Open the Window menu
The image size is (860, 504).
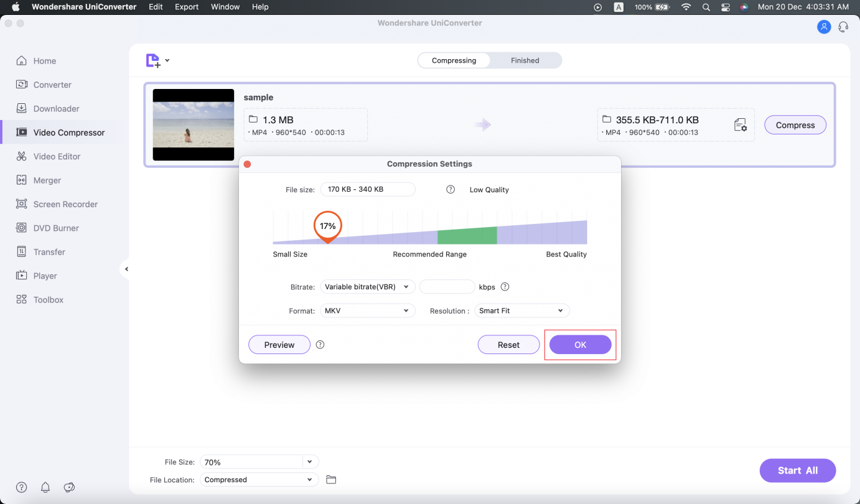[225, 7]
